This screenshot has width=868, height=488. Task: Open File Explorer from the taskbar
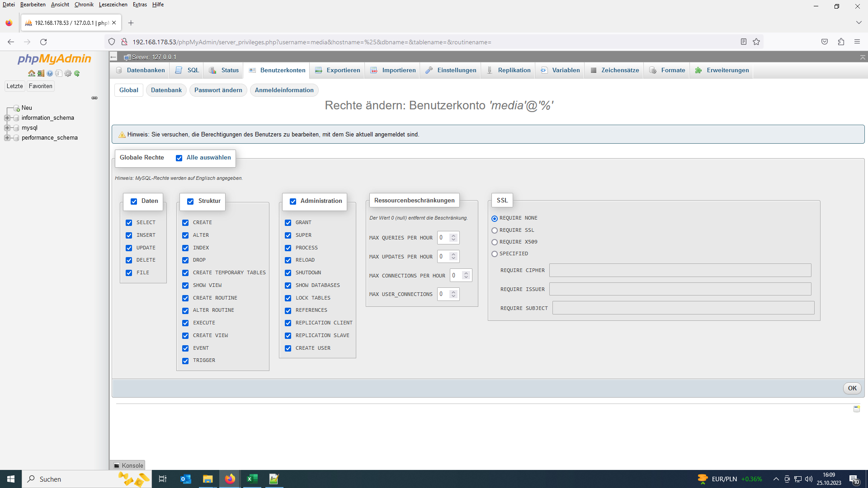208,479
